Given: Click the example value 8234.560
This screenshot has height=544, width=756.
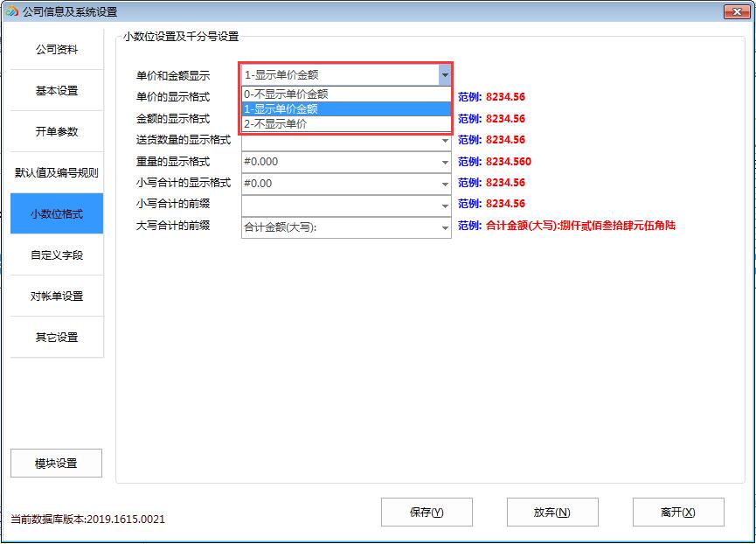Looking at the screenshot, I should pyautogui.click(x=509, y=162).
